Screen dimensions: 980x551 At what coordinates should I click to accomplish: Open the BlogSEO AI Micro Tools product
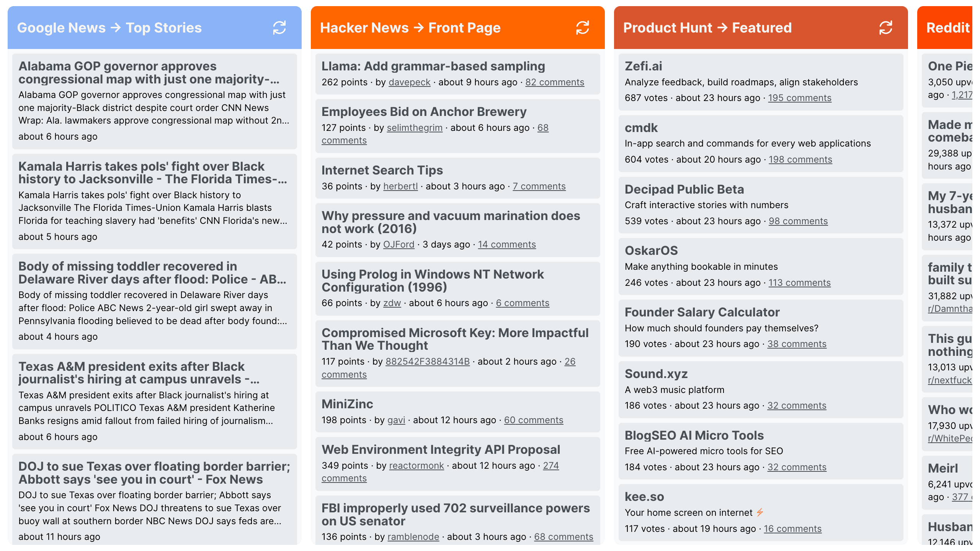(x=694, y=435)
